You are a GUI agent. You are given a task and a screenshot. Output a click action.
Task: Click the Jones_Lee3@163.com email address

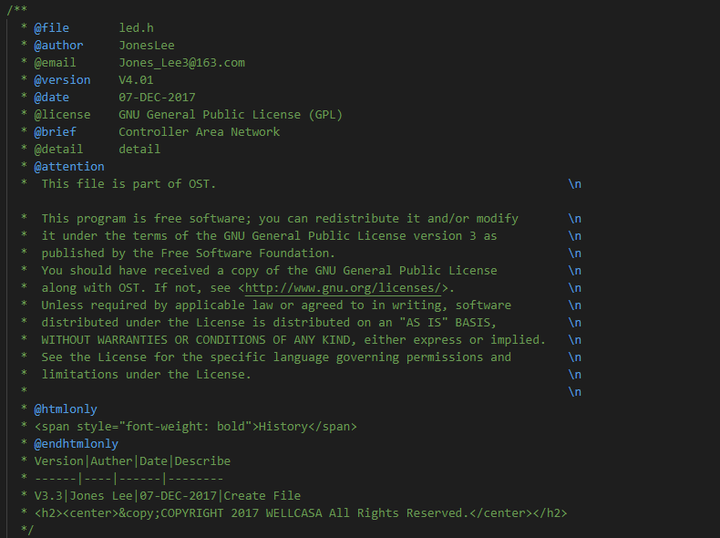pyautogui.click(x=181, y=62)
